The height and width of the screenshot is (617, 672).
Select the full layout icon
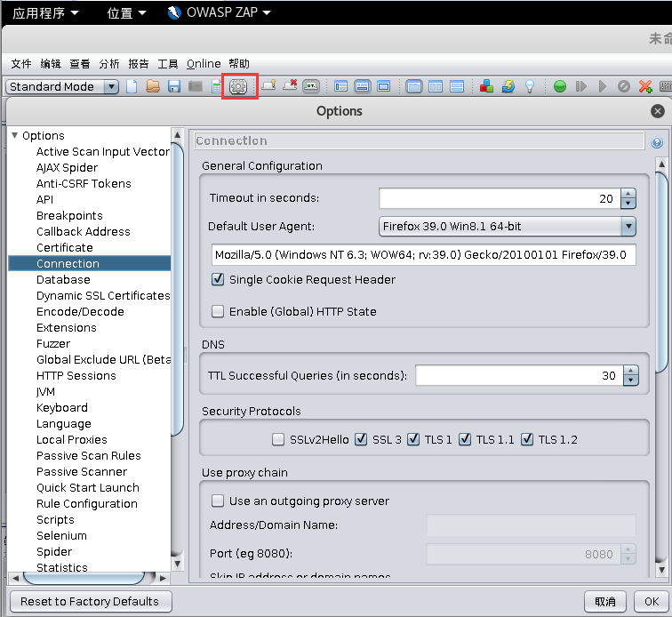click(384, 86)
